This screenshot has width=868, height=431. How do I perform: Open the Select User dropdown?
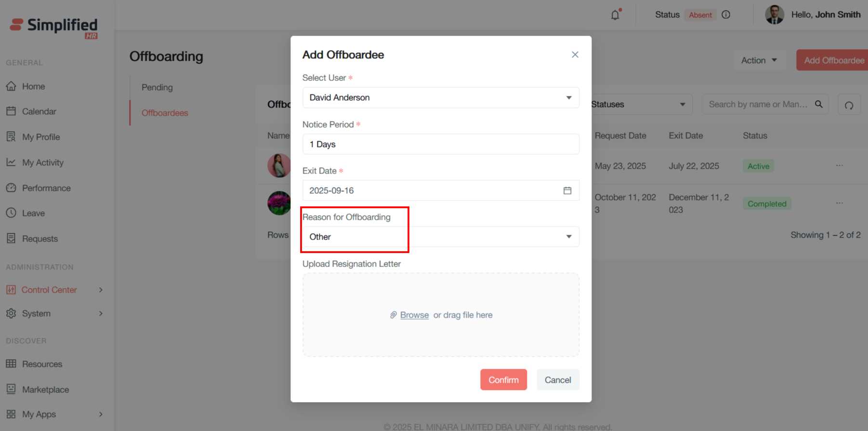pyautogui.click(x=440, y=98)
